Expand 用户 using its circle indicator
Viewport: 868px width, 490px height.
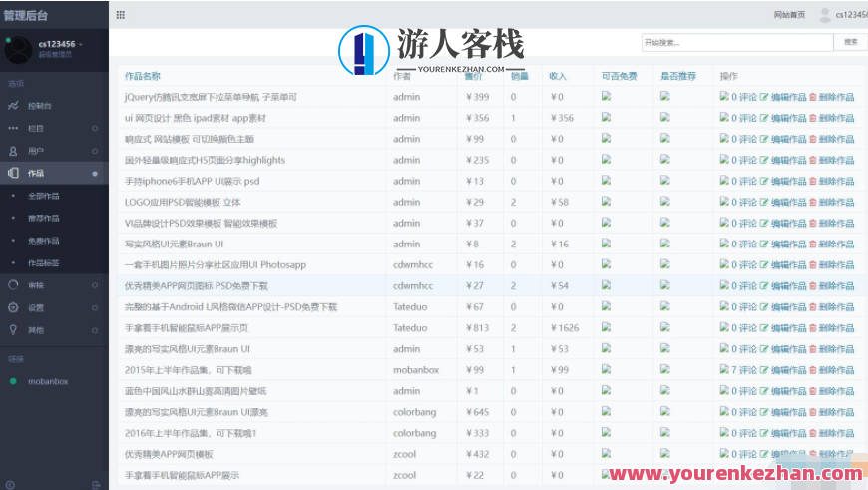coord(95,151)
